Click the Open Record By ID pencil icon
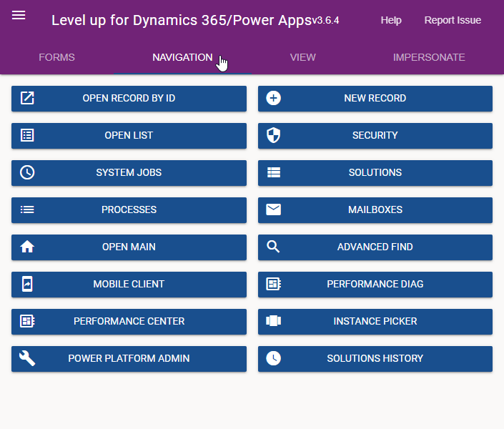This screenshot has height=429, width=504. click(x=27, y=98)
